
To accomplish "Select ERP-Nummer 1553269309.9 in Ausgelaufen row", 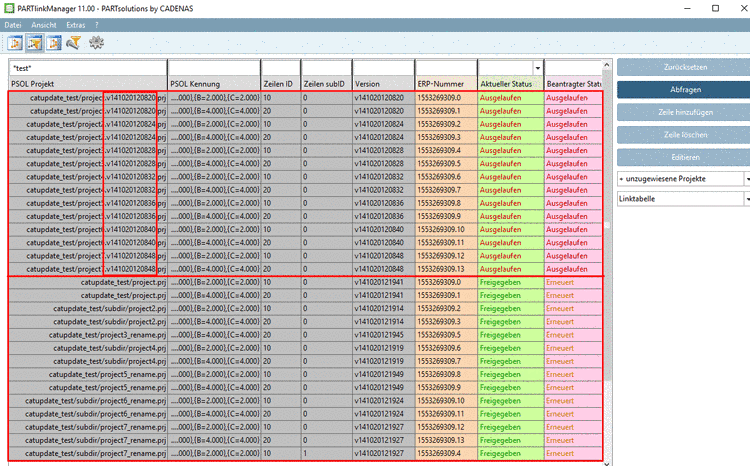I will coord(446,216).
